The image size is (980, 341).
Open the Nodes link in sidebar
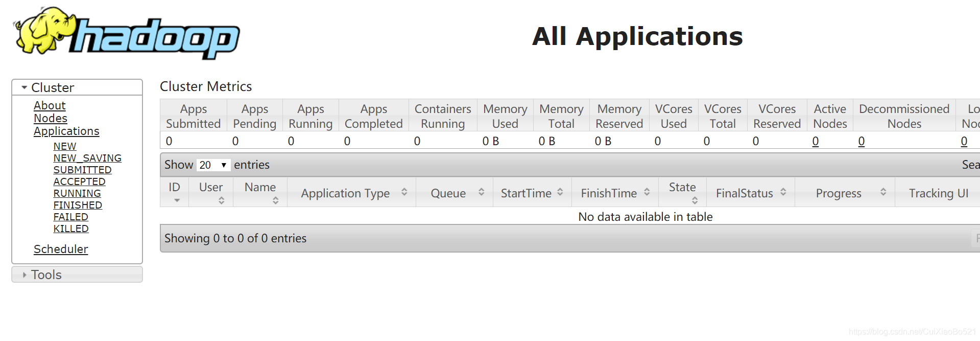pyautogui.click(x=51, y=118)
